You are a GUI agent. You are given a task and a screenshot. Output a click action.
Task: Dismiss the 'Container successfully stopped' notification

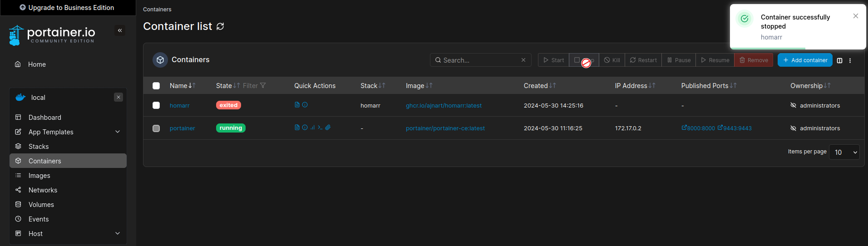pos(856,16)
